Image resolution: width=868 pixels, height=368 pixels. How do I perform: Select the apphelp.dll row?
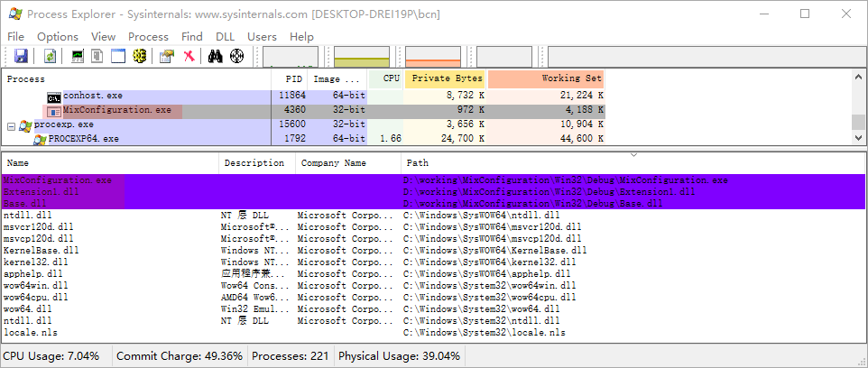pos(433,274)
